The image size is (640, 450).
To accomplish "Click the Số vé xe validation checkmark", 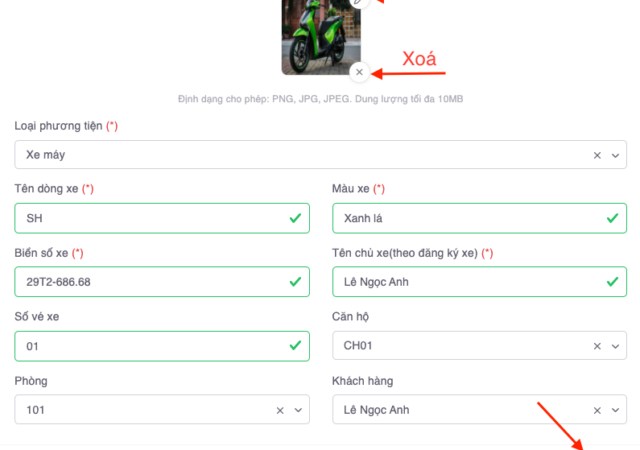I will [x=295, y=346].
